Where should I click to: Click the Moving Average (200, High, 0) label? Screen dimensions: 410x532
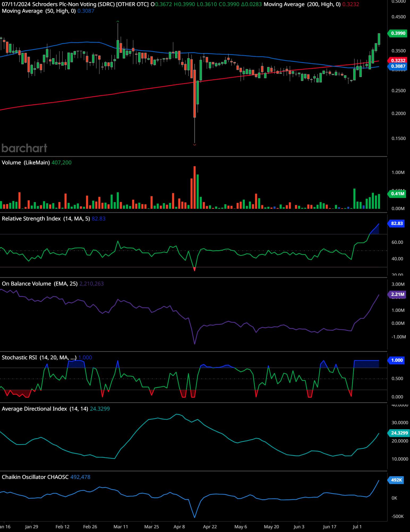[302, 4]
